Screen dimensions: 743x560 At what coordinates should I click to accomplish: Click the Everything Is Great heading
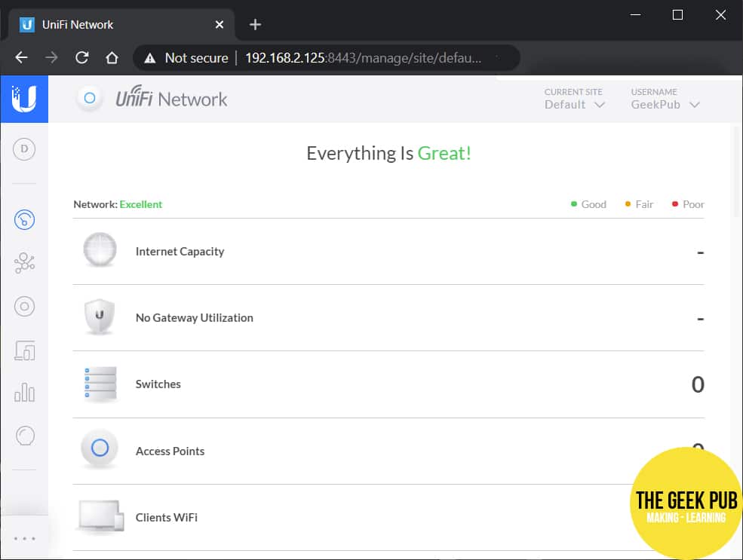388,153
